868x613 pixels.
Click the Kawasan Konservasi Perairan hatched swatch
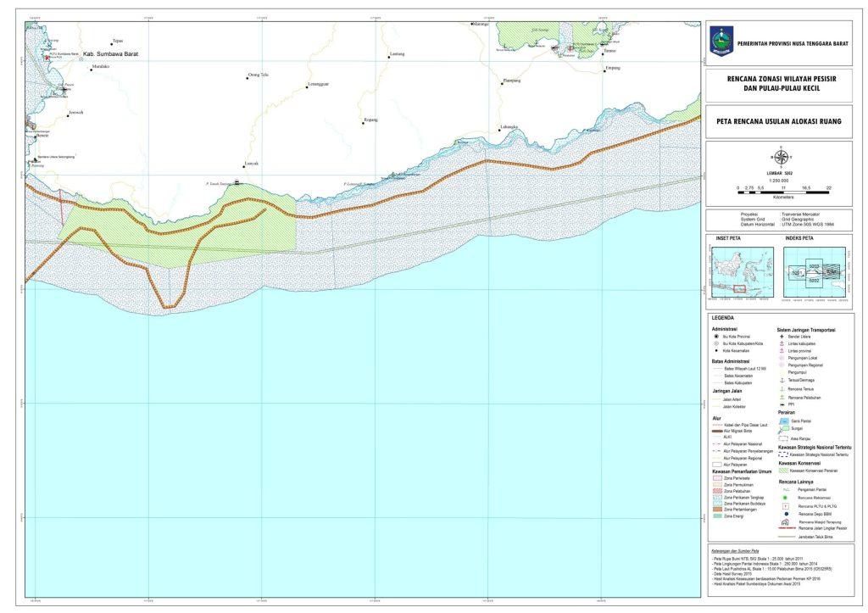(784, 470)
